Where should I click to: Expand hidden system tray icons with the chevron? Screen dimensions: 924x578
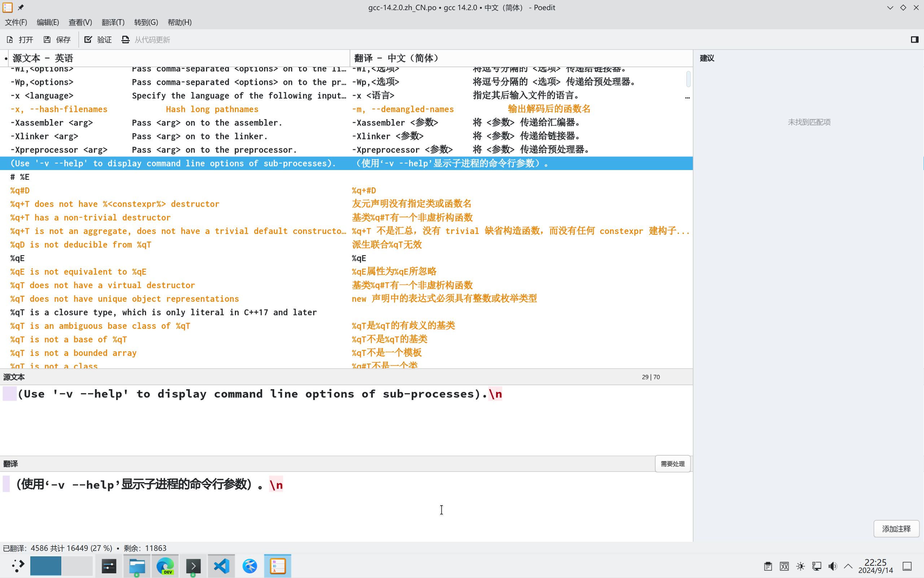[848, 566]
